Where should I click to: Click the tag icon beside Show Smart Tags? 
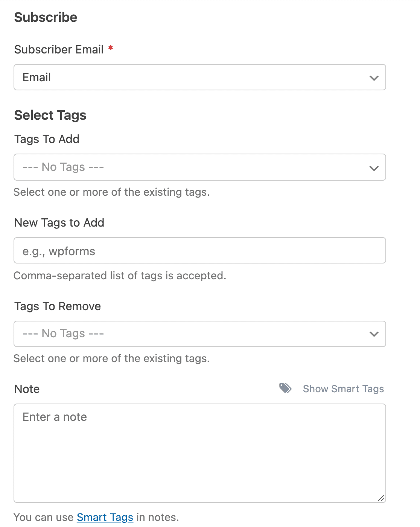285,388
